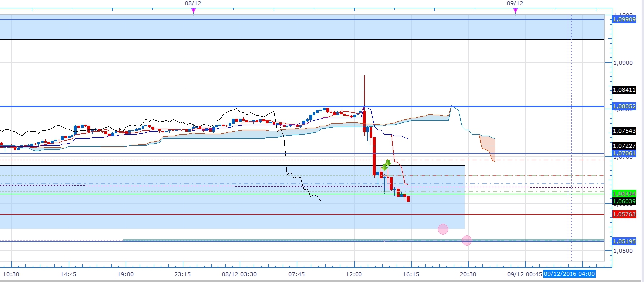Viewport: 644px width, 282px height.
Task: Select the blue 1,09909 price label
Action: pyautogui.click(x=624, y=19)
